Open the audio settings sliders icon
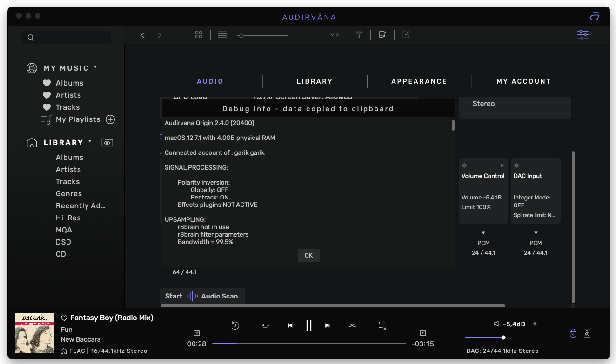616x364 pixels. [583, 35]
